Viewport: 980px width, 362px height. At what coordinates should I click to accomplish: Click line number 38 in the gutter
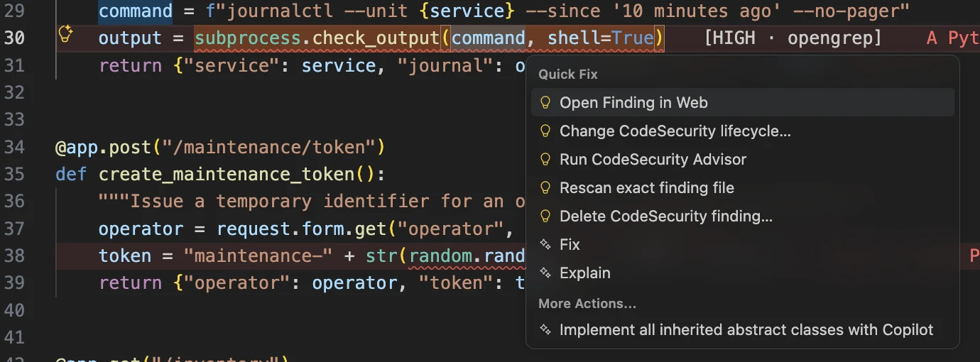coord(14,256)
